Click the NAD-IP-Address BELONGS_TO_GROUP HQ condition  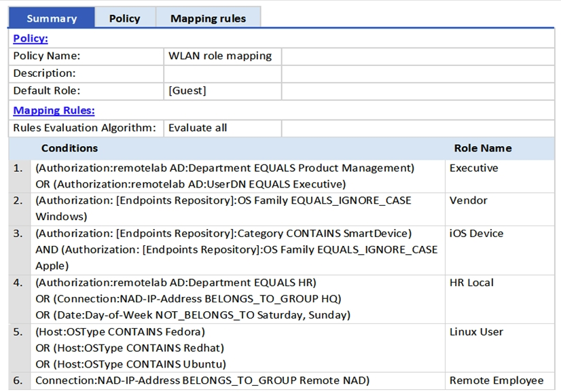point(188,299)
